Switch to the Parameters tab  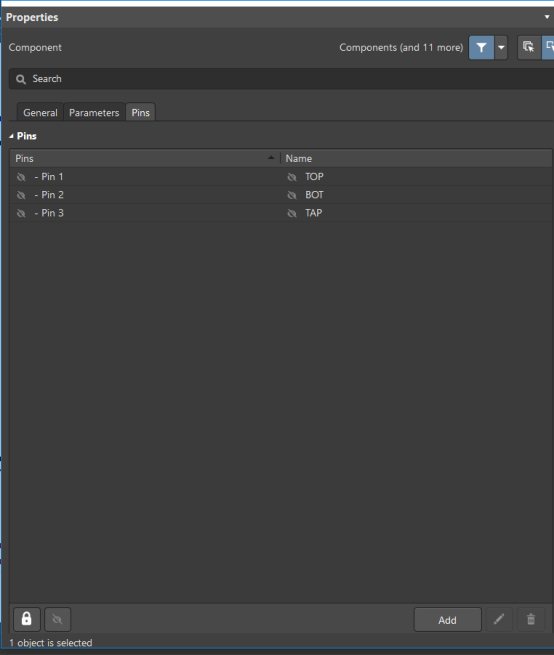pos(94,112)
